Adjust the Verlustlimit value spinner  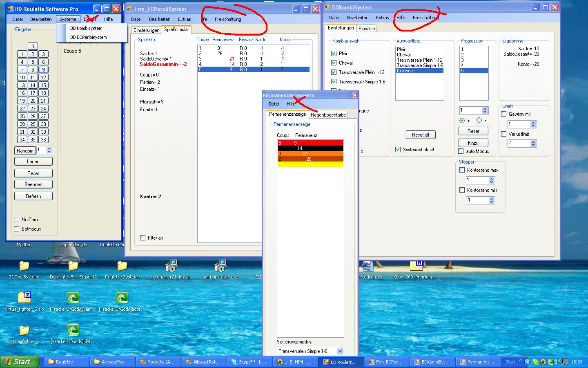533,144
